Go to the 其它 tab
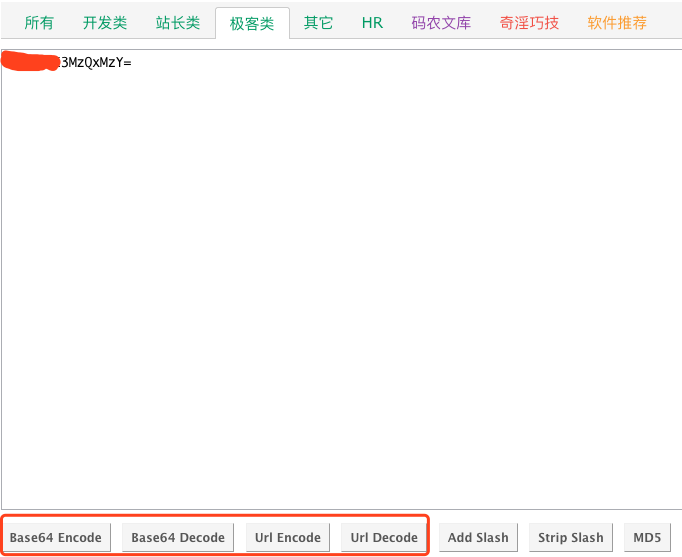The height and width of the screenshot is (557, 682). point(318,23)
